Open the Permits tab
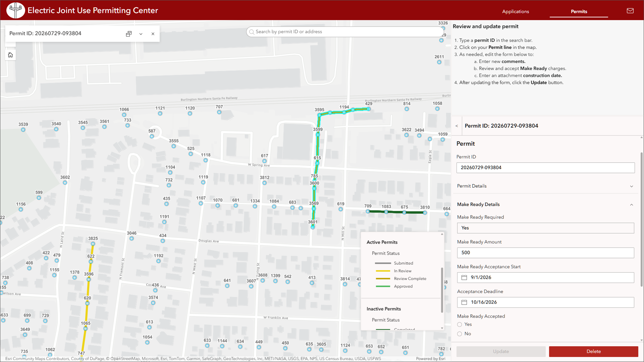644x362 pixels. click(x=579, y=11)
